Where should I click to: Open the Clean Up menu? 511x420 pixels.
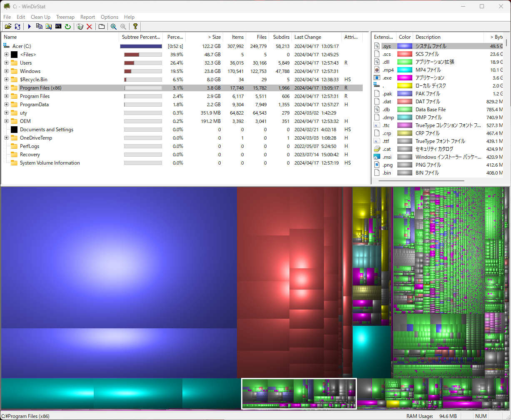(x=40, y=17)
